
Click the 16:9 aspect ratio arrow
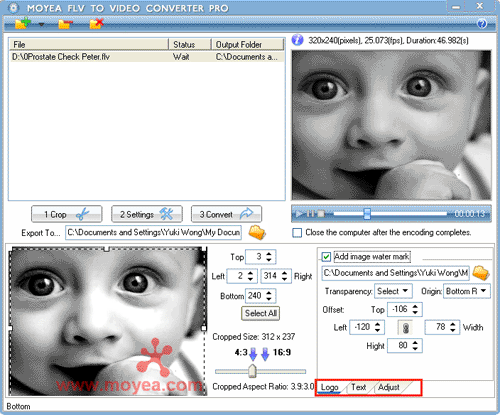(x=265, y=354)
